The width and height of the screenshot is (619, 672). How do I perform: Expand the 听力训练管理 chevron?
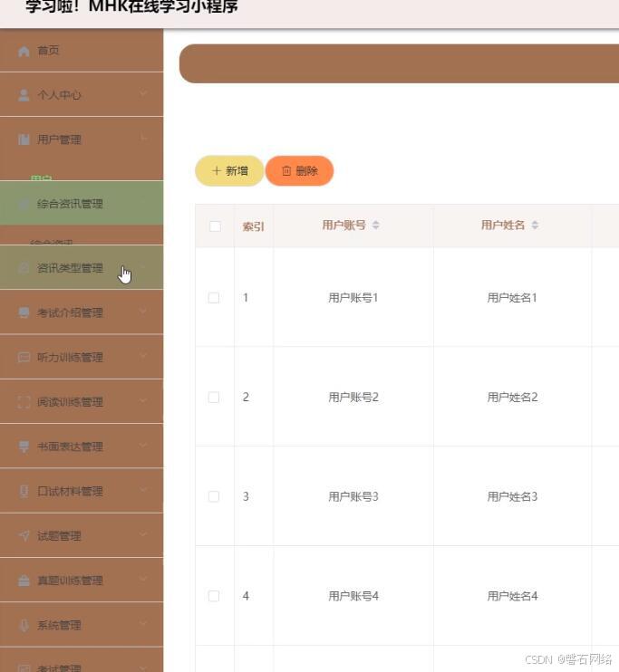pos(143,356)
